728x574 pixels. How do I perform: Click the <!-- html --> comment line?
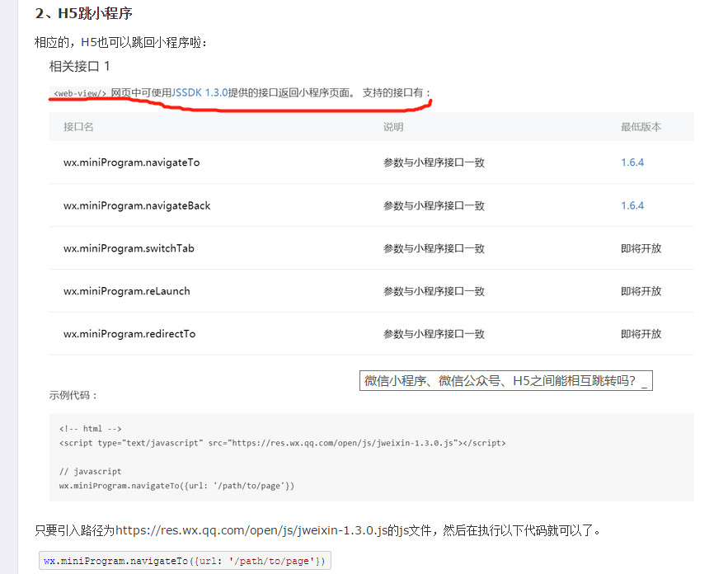pos(91,428)
